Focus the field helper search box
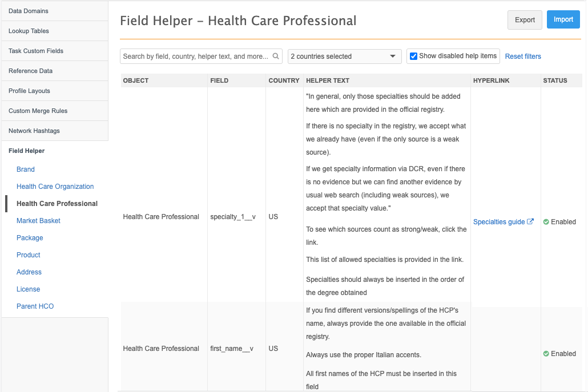 click(x=194, y=56)
